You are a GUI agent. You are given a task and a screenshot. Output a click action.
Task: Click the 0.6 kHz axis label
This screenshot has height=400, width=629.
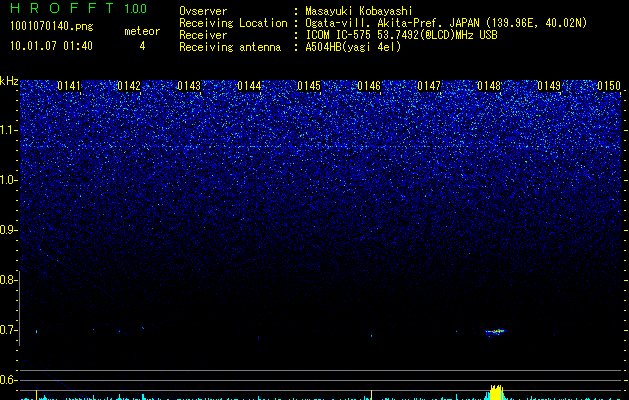click(x=7, y=380)
